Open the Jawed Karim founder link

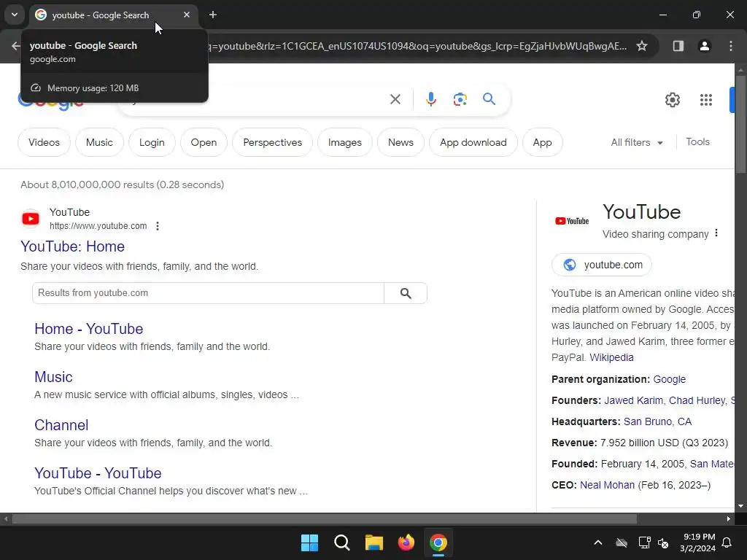(x=633, y=400)
